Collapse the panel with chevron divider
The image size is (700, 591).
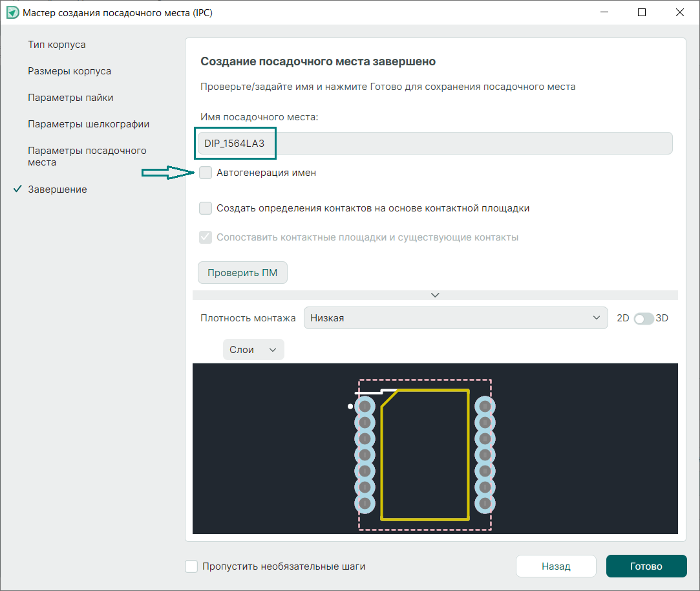[435, 295]
